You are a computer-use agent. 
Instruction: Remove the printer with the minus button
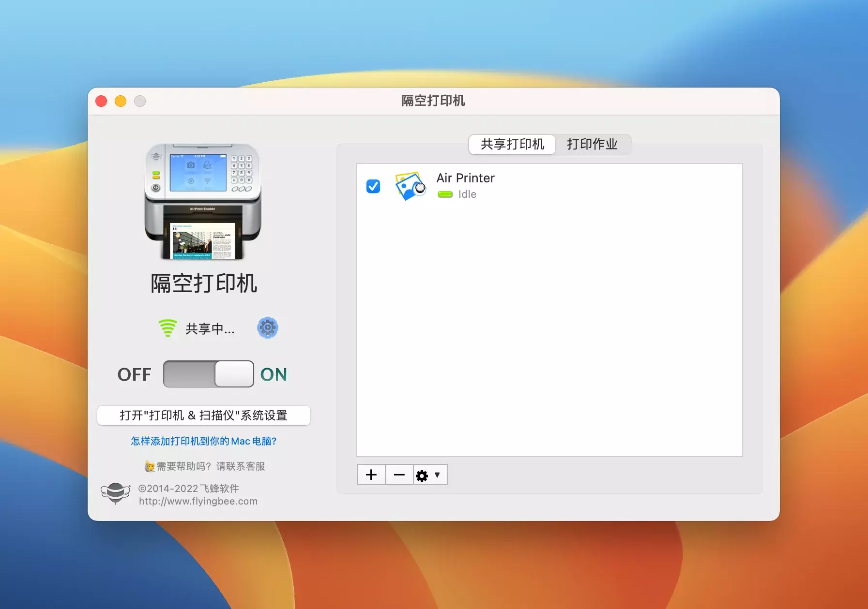399,475
